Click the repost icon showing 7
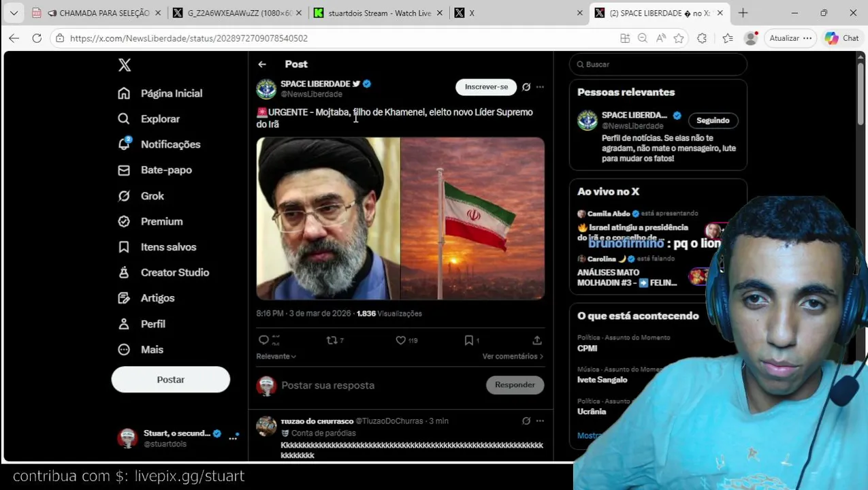 [332, 340]
